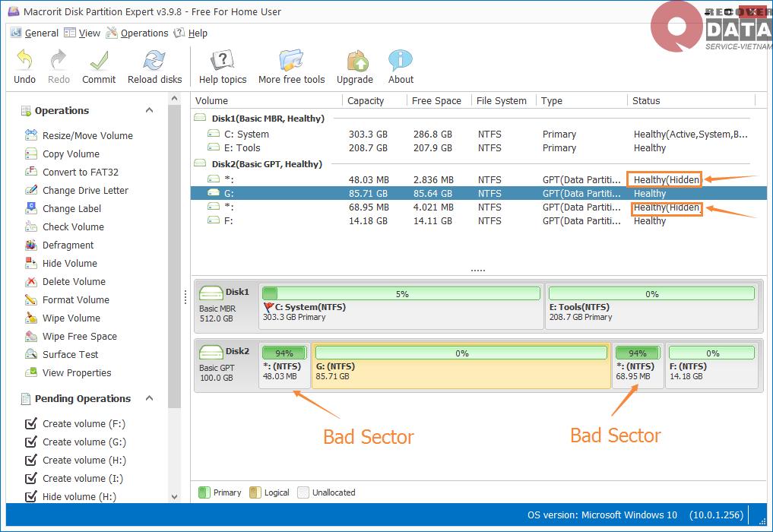Select the F: volume row
The width and height of the screenshot is (773, 532).
pyautogui.click(x=478, y=221)
